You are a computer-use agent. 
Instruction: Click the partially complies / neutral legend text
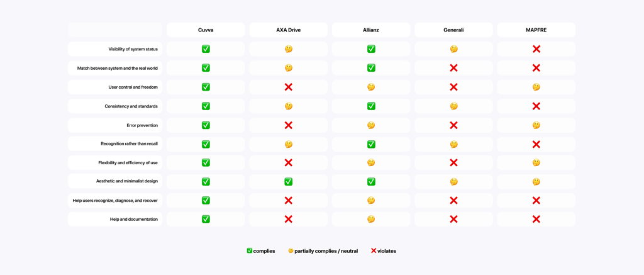(x=326, y=250)
